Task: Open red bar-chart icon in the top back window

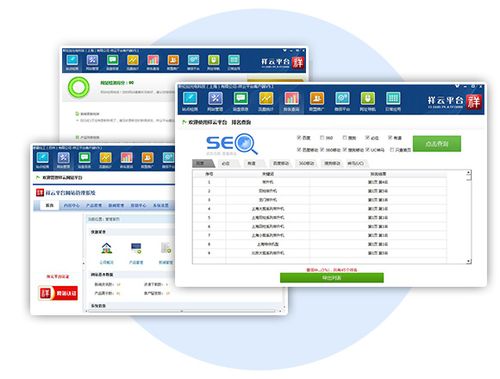Action: [153, 60]
